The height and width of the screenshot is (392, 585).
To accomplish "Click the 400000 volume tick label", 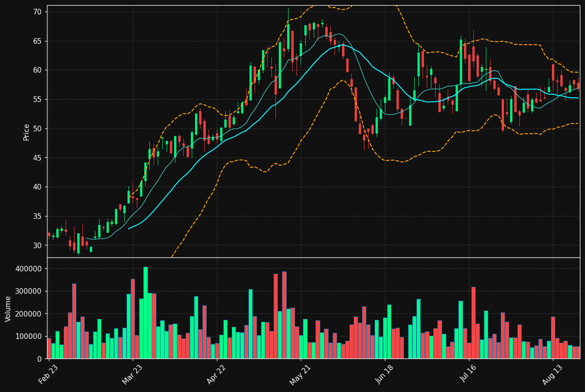I will pos(29,269).
